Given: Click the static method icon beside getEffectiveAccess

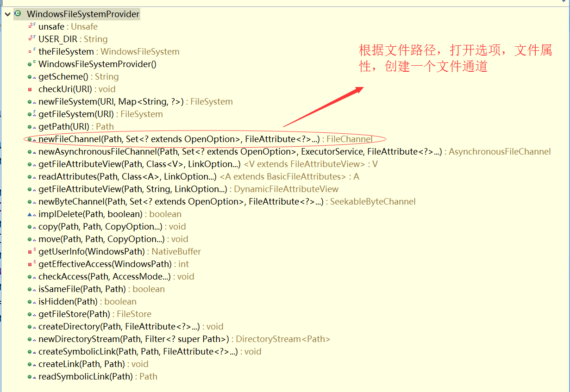Looking at the screenshot, I should tap(31, 264).
